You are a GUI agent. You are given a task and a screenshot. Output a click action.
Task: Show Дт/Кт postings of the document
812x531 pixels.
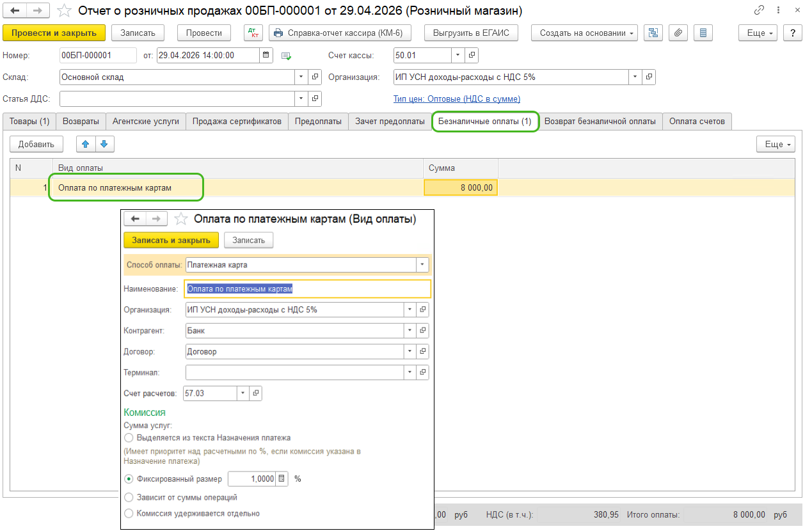click(x=253, y=33)
